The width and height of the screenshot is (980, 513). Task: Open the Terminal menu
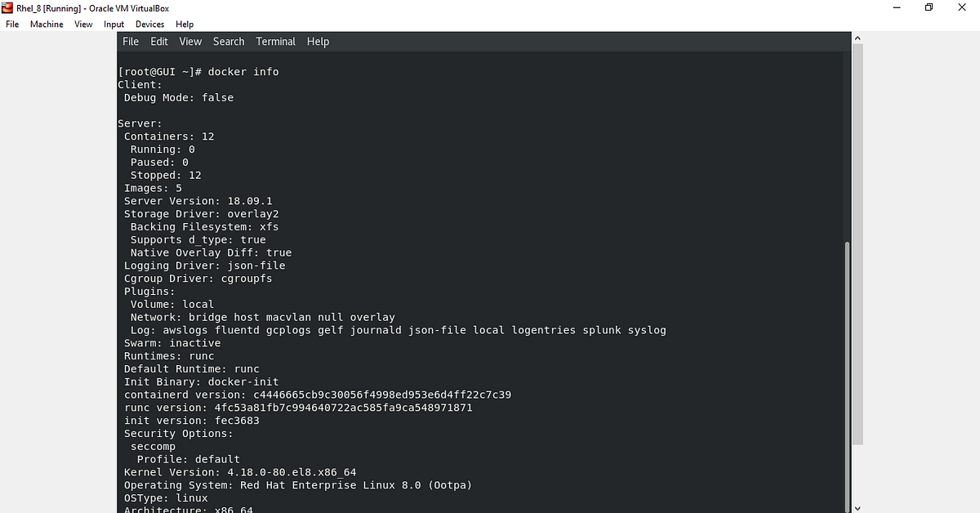[275, 41]
